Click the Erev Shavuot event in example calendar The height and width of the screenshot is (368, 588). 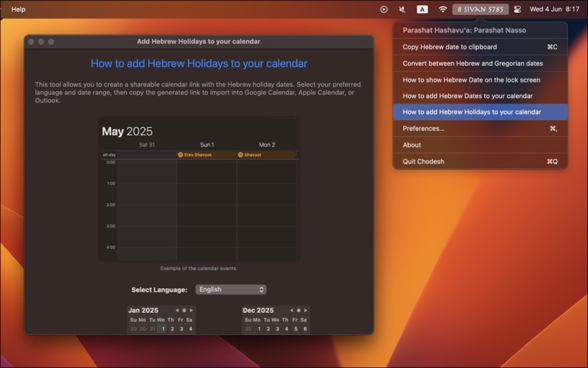click(207, 155)
